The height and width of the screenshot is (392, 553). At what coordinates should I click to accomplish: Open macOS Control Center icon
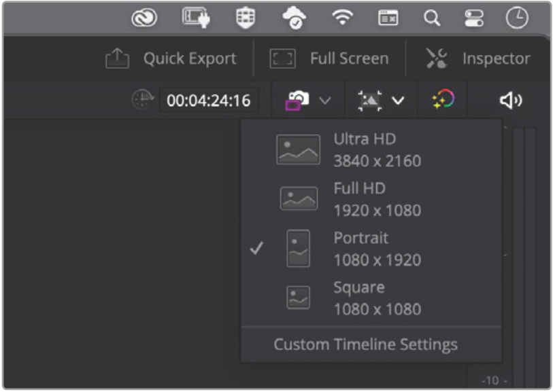click(x=473, y=18)
